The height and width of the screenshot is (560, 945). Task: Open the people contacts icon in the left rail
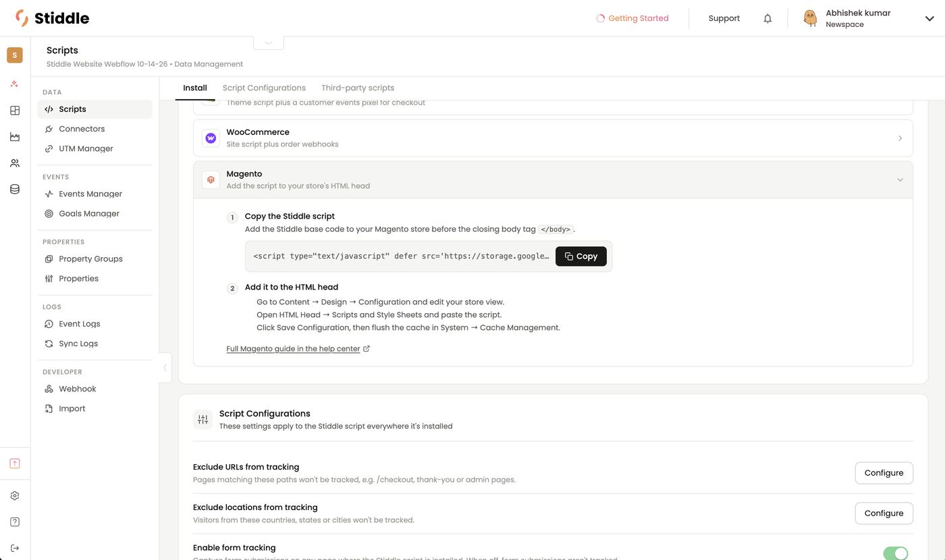coord(15,163)
